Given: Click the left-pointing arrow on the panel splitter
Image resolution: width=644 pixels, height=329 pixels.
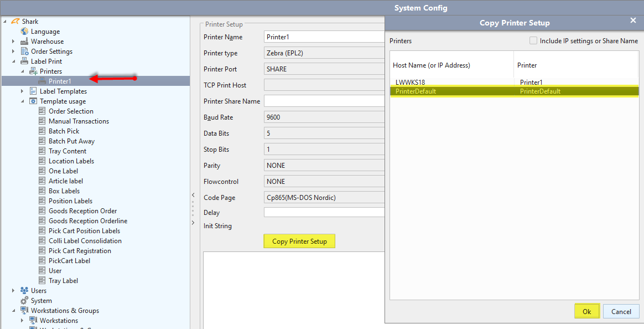Looking at the screenshot, I should (193, 195).
